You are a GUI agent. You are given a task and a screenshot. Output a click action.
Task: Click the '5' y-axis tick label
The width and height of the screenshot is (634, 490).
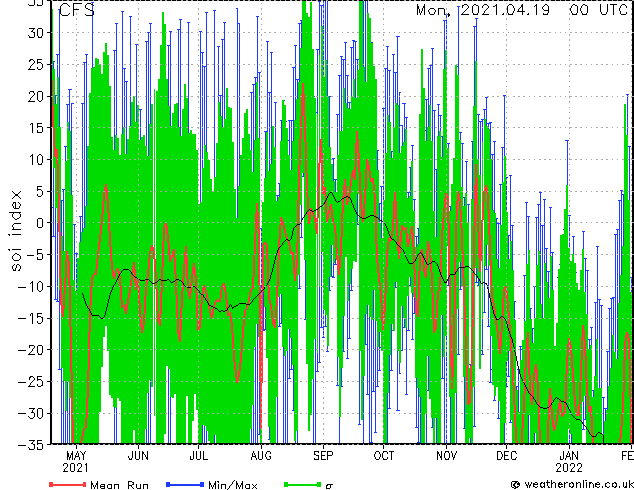click(39, 191)
